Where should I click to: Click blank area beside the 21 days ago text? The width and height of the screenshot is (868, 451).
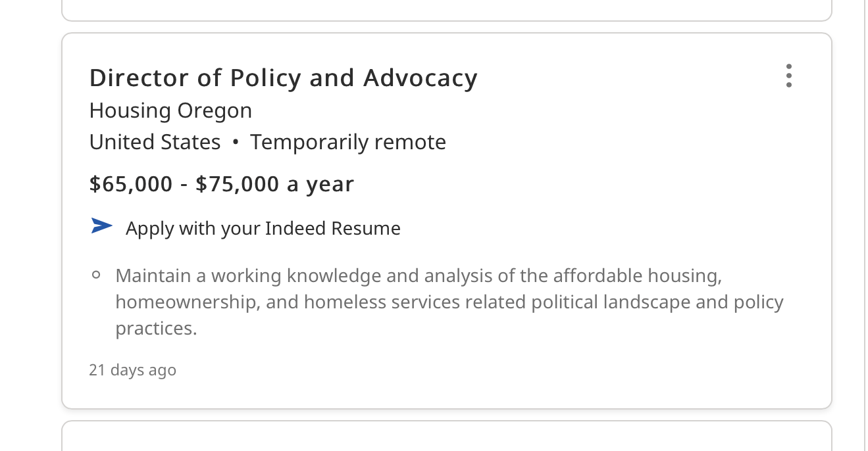pyautogui.click(x=461, y=370)
